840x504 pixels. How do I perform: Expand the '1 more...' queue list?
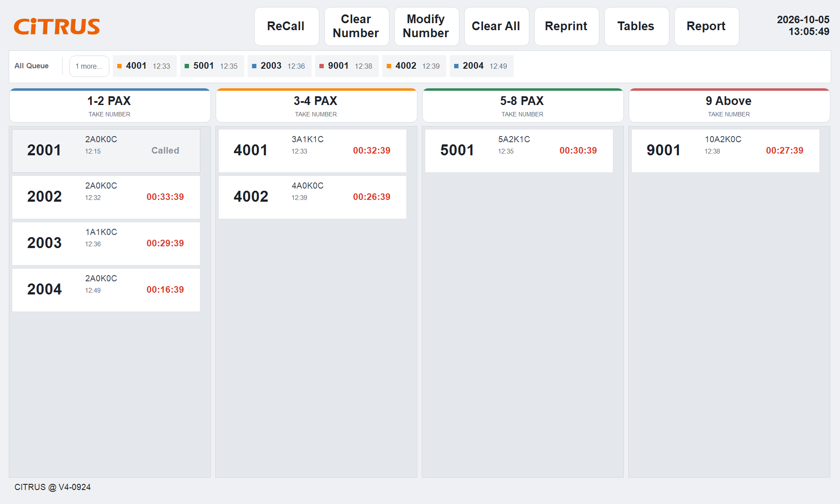[89, 66]
